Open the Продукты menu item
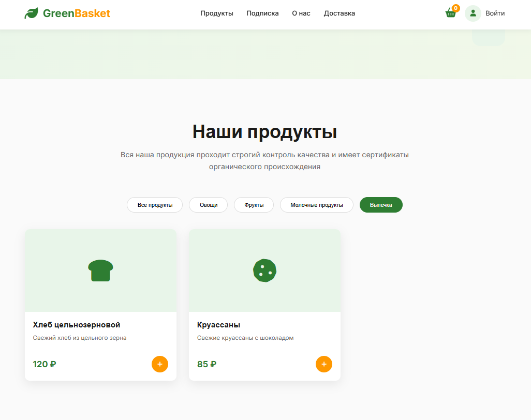 tap(217, 13)
